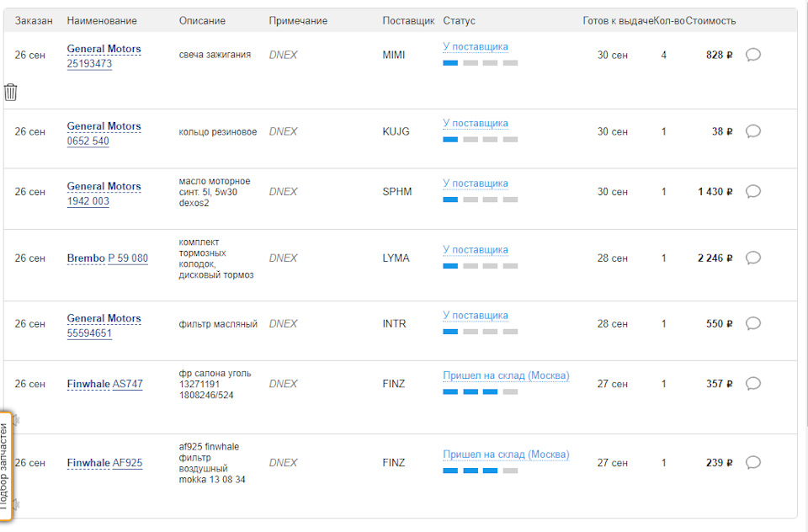Image resolution: width=808 pixels, height=532 pixels.
Task: Click progress bar of MIMI row
Action: click(481, 63)
